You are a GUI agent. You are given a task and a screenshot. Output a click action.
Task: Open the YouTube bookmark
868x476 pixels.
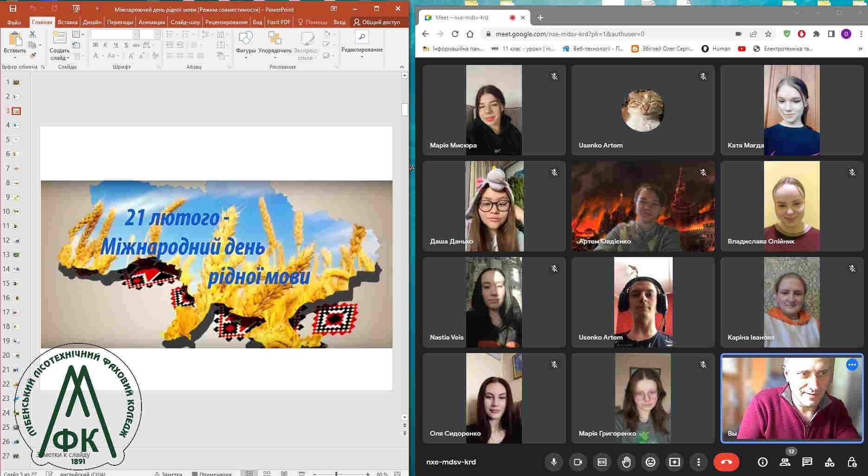click(742, 49)
